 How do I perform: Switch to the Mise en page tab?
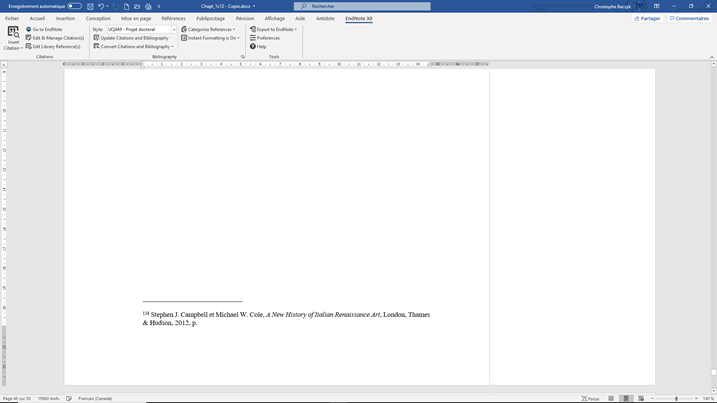click(136, 18)
